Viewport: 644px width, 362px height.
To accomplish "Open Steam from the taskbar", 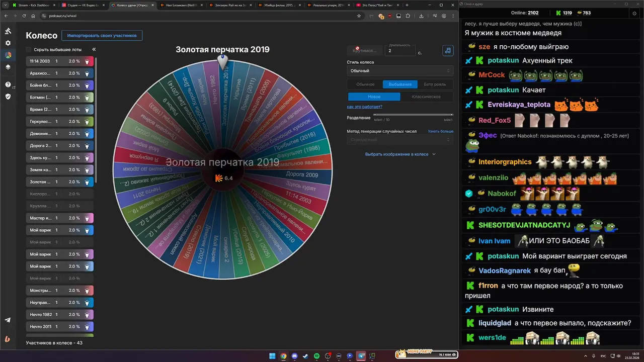I will click(305, 356).
